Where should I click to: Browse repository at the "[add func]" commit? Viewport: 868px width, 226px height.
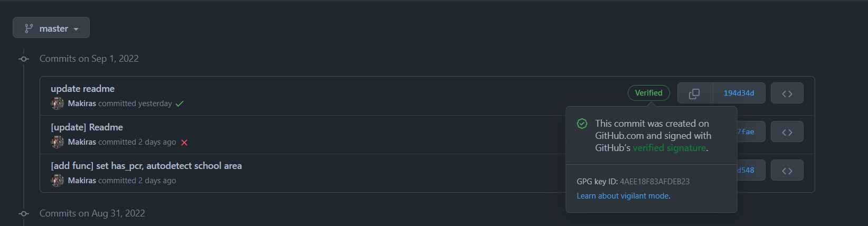[x=787, y=171]
